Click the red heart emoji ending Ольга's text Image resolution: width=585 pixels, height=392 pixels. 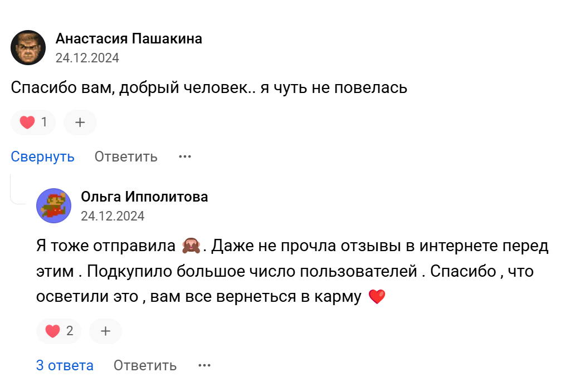click(x=377, y=297)
